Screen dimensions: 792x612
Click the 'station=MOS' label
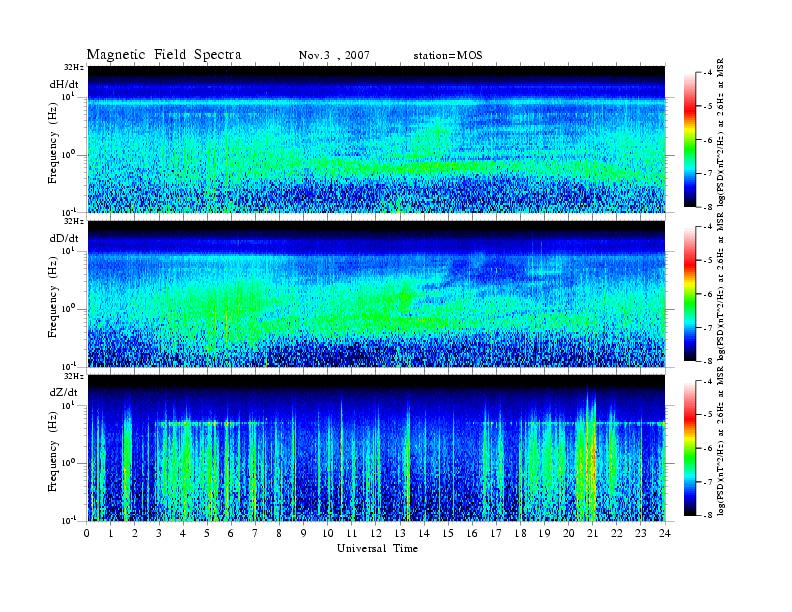448,56
